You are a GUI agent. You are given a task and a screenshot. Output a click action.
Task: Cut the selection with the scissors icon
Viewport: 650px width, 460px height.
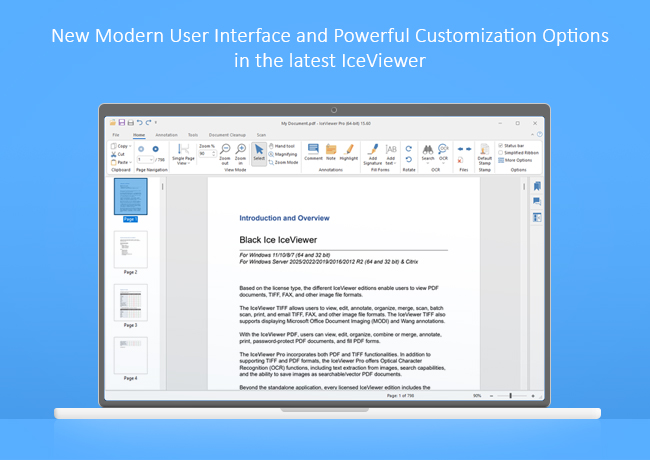[117, 154]
